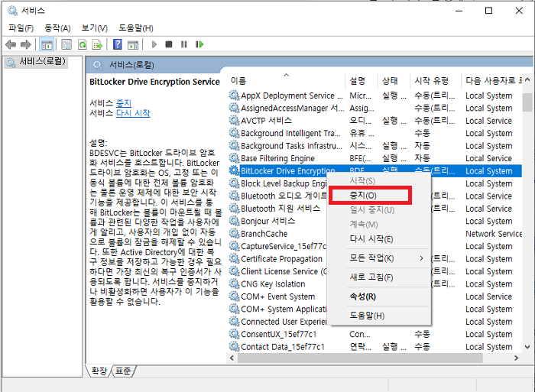Open the 파일(F) menu
535x392 pixels.
(21, 28)
